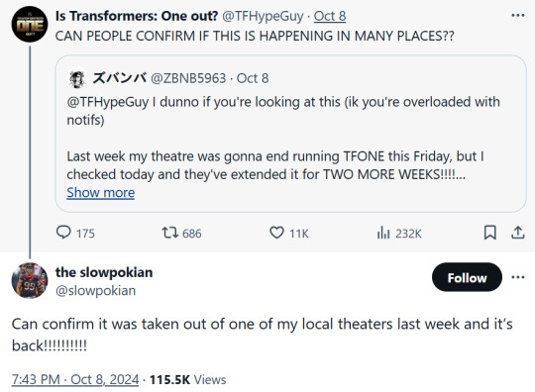Screen dimensions: 535x392
Task: Share the post via the upload icon
Action: point(517,233)
